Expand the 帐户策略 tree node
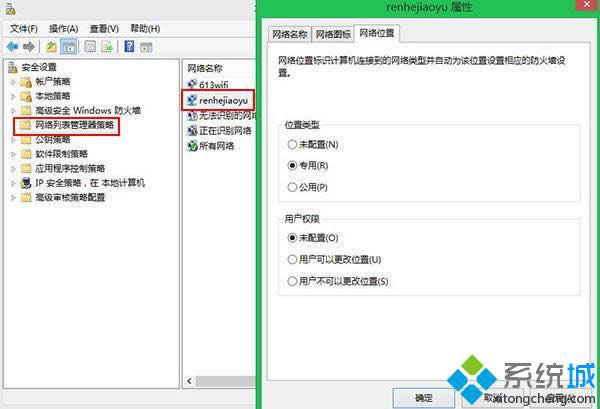 [13, 82]
